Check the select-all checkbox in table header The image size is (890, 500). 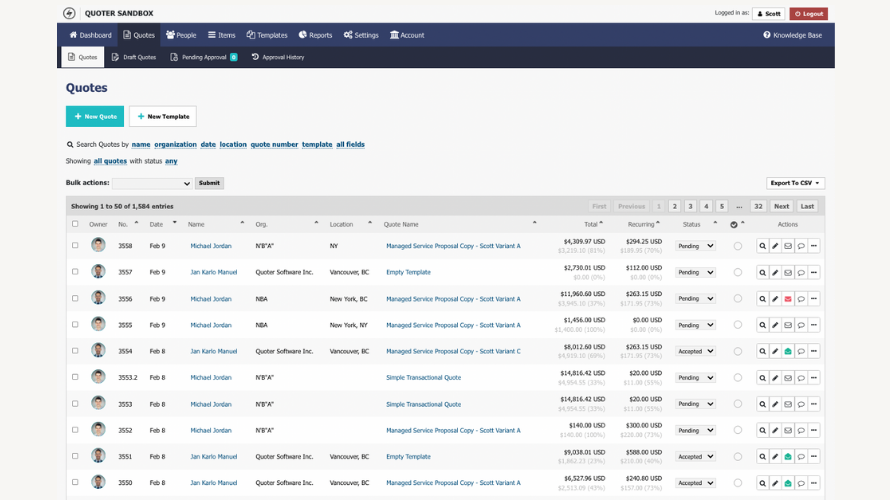[x=75, y=224]
